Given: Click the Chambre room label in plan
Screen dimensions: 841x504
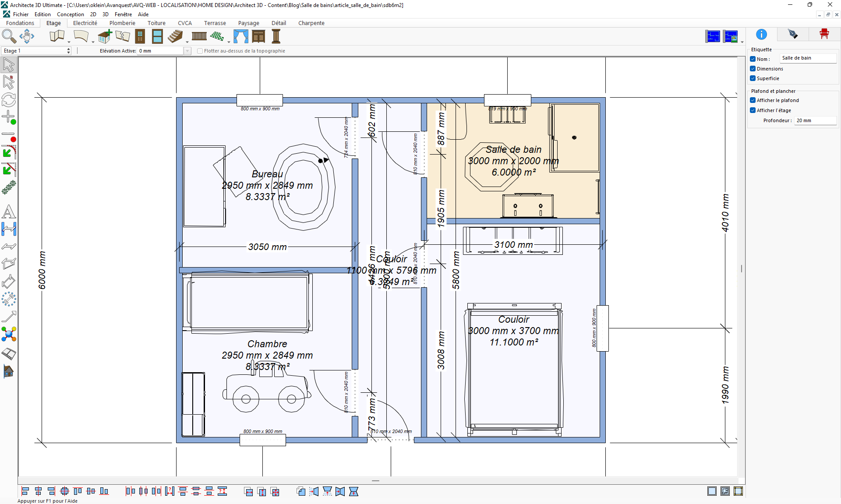Looking at the screenshot, I should click(x=267, y=344).
